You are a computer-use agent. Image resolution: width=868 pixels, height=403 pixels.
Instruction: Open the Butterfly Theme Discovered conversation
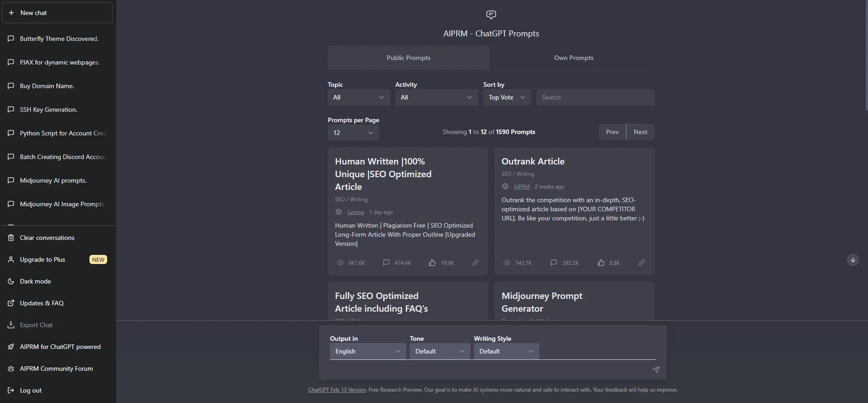click(58, 39)
